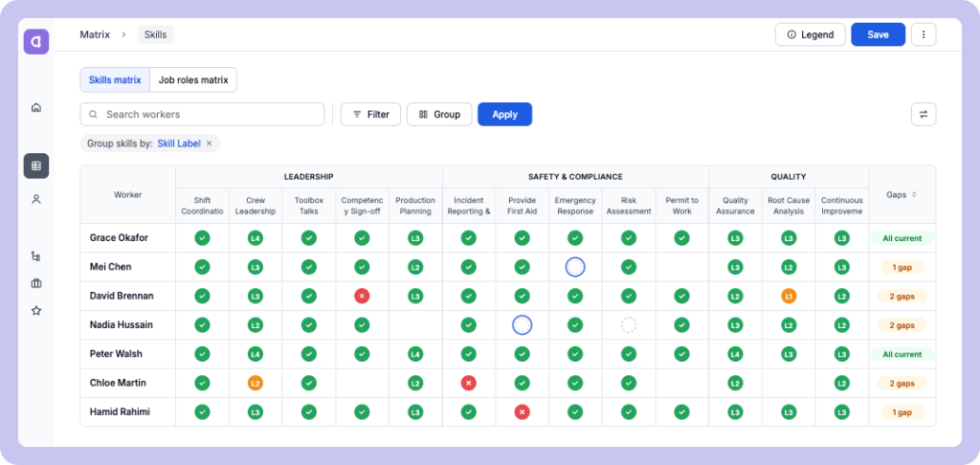The height and width of the screenshot is (465, 980).
Task: Select the SAFETY & COMPLIANCE group header
Action: pyautogui.click(x=575, y=177)
